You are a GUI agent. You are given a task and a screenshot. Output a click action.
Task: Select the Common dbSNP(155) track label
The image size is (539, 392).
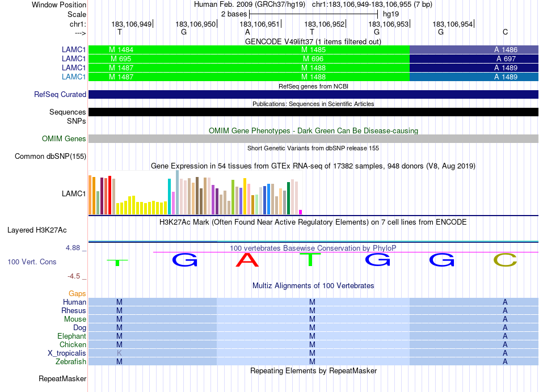coord(50,157)
